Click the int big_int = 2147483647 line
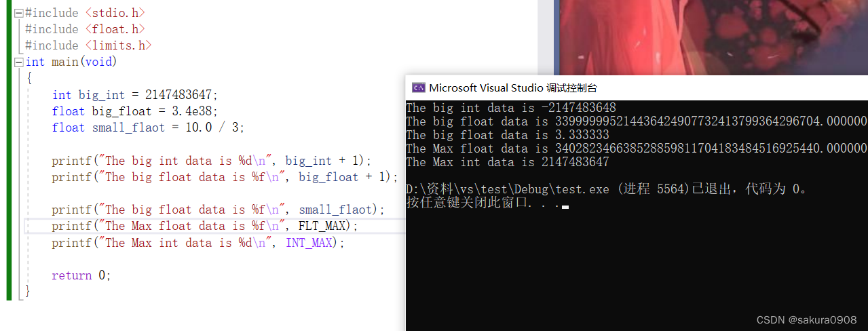Image resolution: width=868 pixels, height=331 pixels. [135, 95]
